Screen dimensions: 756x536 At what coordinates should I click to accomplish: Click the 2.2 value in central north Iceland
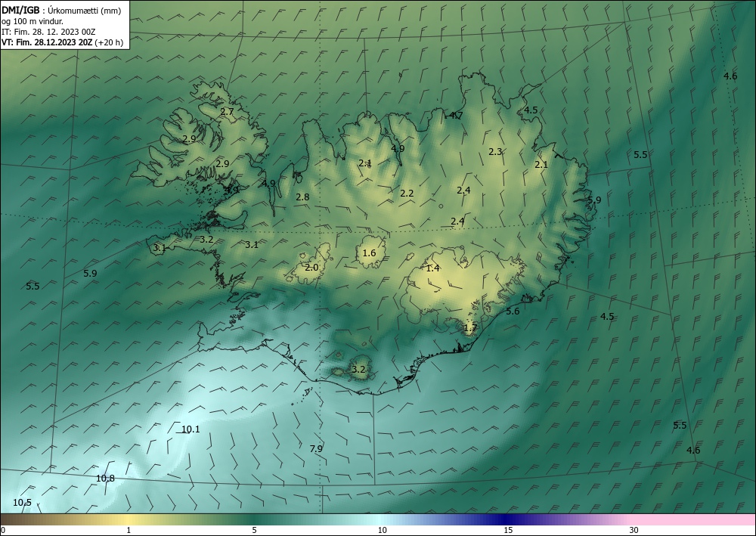pyautogui.click(x=407, y=194)
